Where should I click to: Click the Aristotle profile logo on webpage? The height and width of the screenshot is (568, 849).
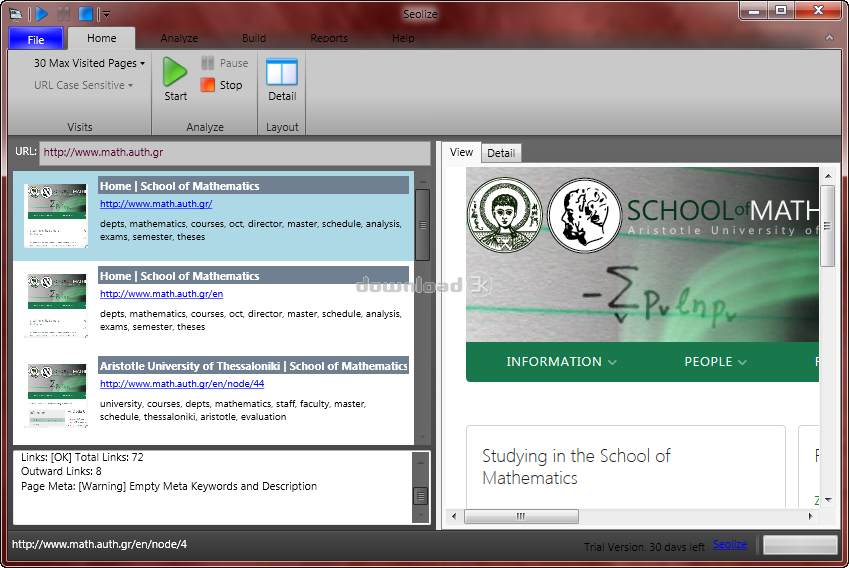(x=585, y=216)
